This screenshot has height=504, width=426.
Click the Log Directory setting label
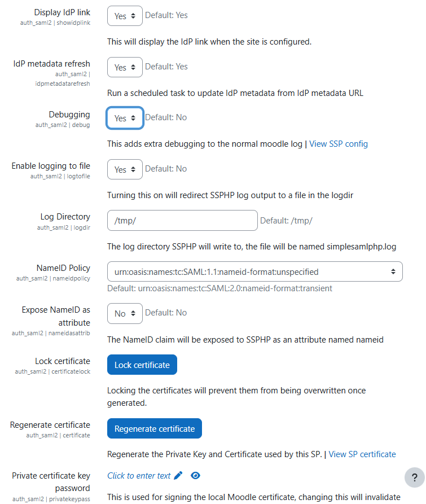tap(65, 217)
